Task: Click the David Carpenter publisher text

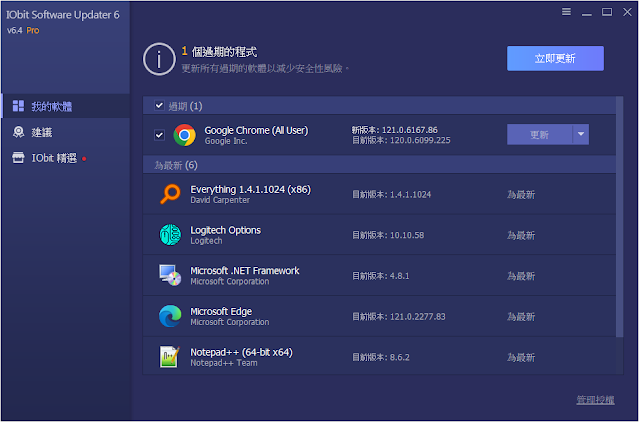Action: (220, 200)
